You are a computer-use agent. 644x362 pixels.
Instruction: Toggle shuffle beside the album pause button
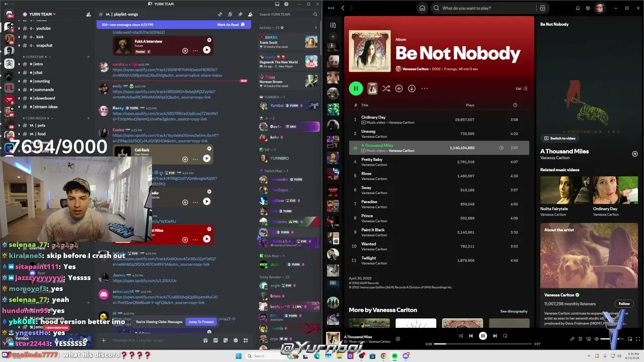coord(386,88)
